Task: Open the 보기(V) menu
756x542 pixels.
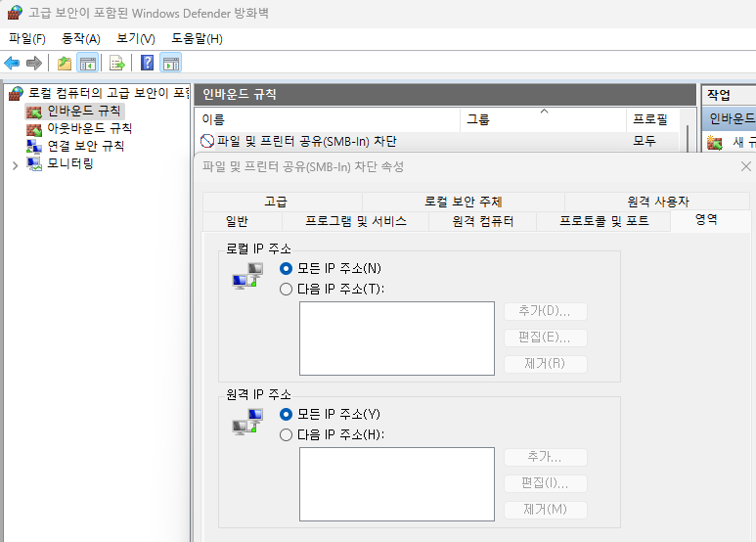Action: point(136,38)
